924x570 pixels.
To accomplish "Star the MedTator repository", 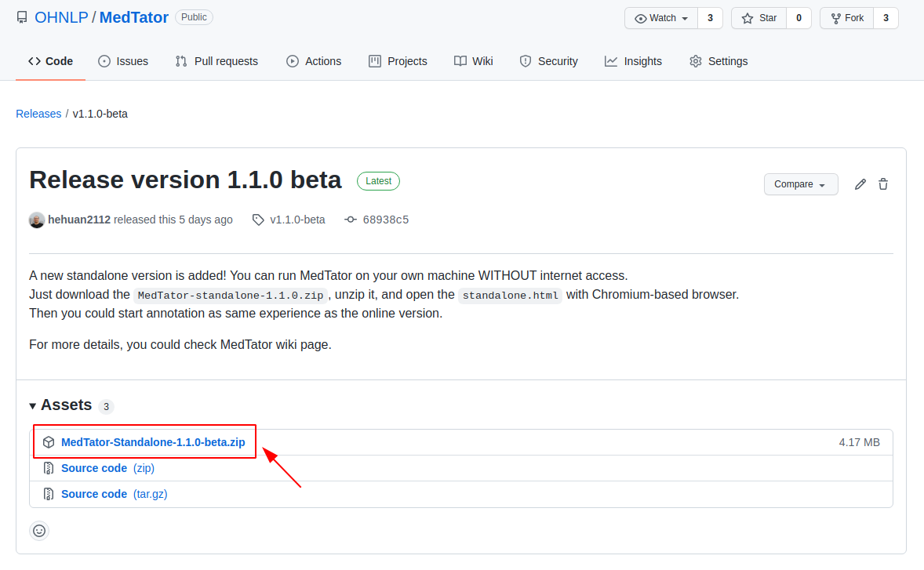I will [x=759, y=18].
